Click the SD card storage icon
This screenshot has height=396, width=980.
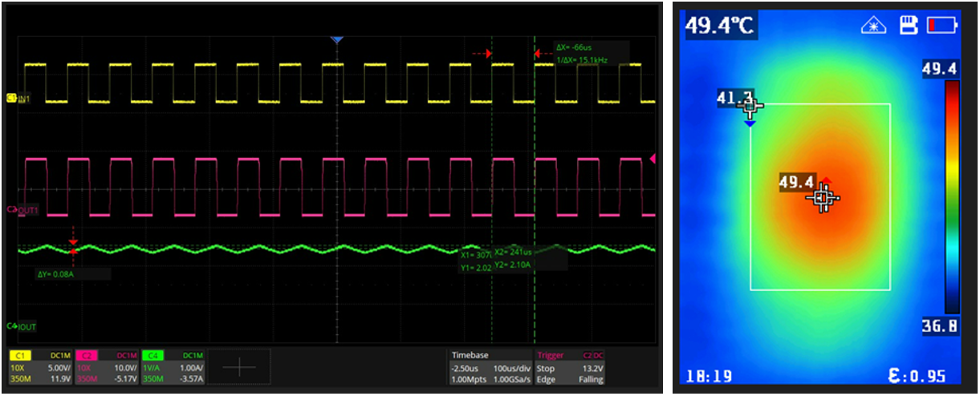[908, 26]
